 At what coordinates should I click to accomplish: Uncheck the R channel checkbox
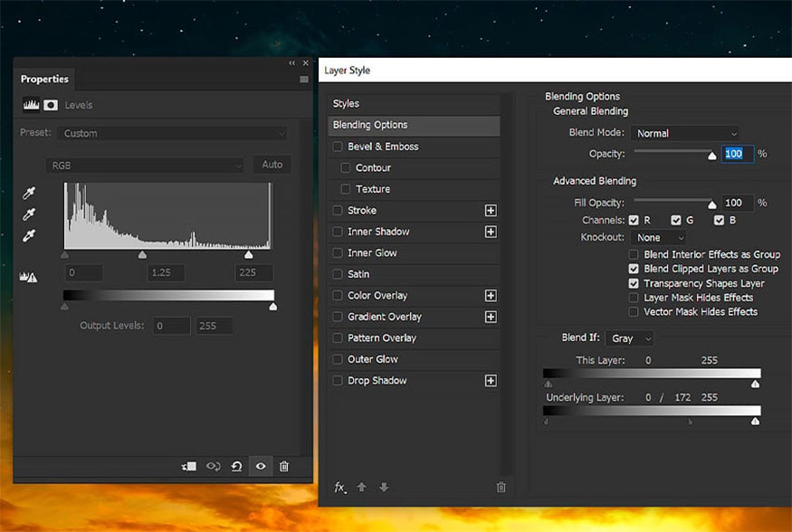click(634, 221)
